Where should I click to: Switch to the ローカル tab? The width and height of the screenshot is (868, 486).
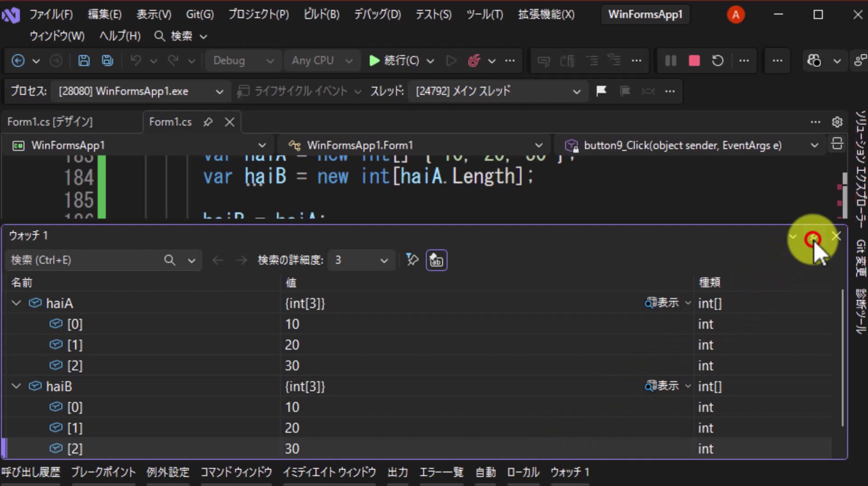tap(523, 472)
